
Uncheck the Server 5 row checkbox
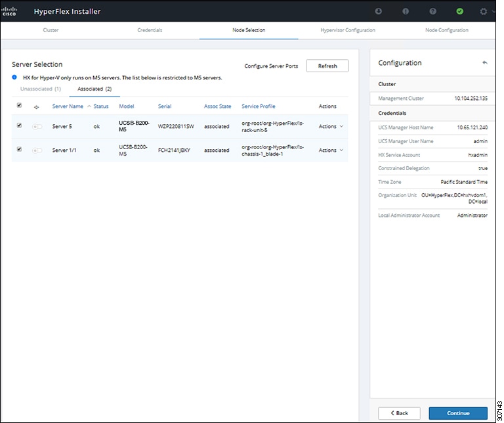pyautogui.click(x=19, y=126)
